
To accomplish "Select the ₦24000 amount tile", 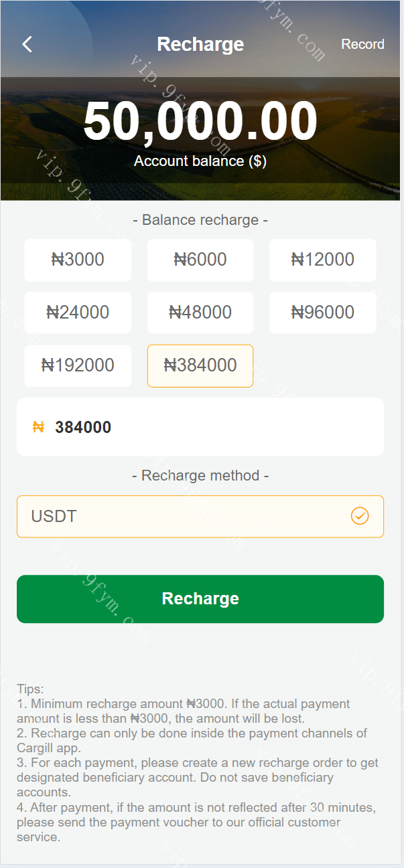I will (78, 313).
